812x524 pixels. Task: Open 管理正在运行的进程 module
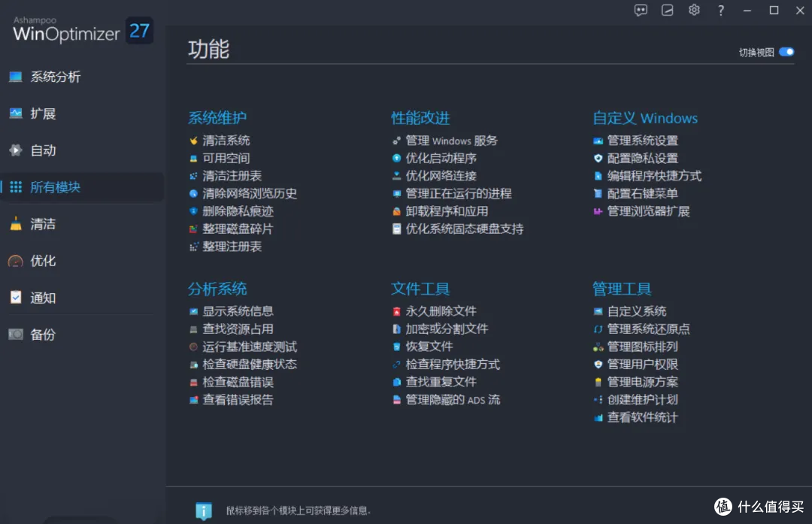tap(452, 193)
